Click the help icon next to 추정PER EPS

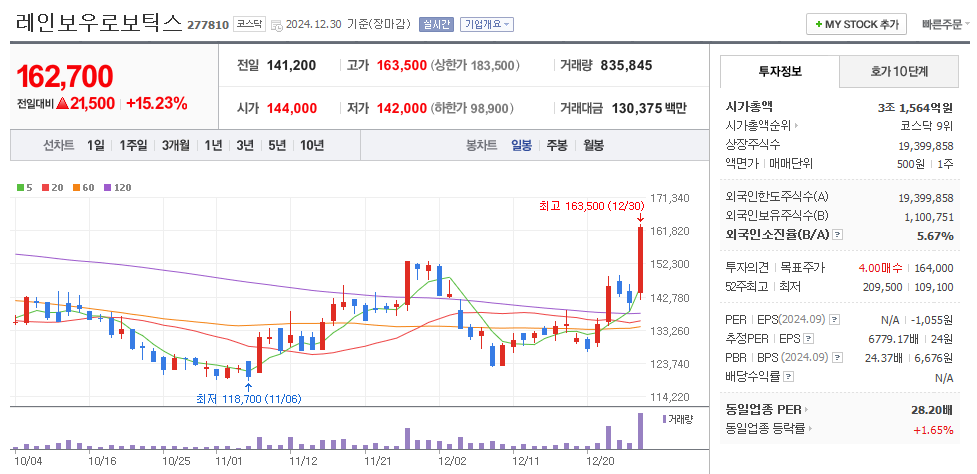(808, 339)
